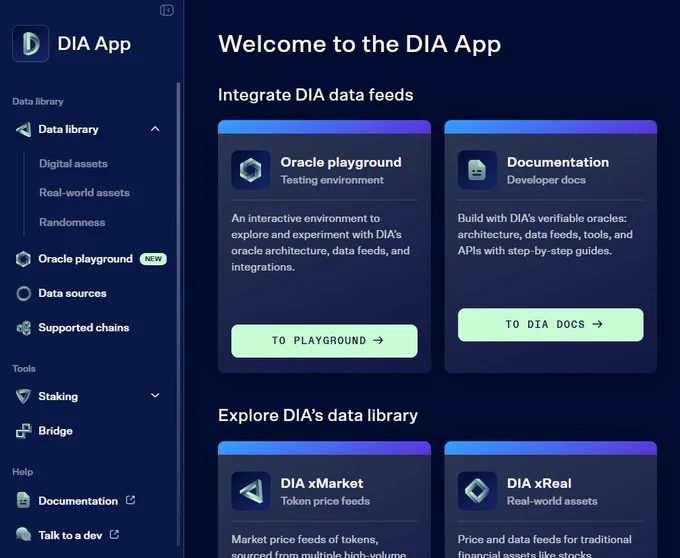Screen dimensions: 680x558
Task: Click the DIA xReal card diamond icon
Action: (477, 491)
